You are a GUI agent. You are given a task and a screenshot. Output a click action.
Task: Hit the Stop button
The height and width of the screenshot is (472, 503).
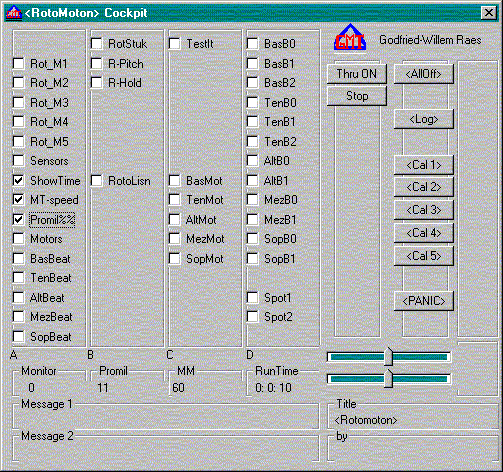(x=357, y=96)
